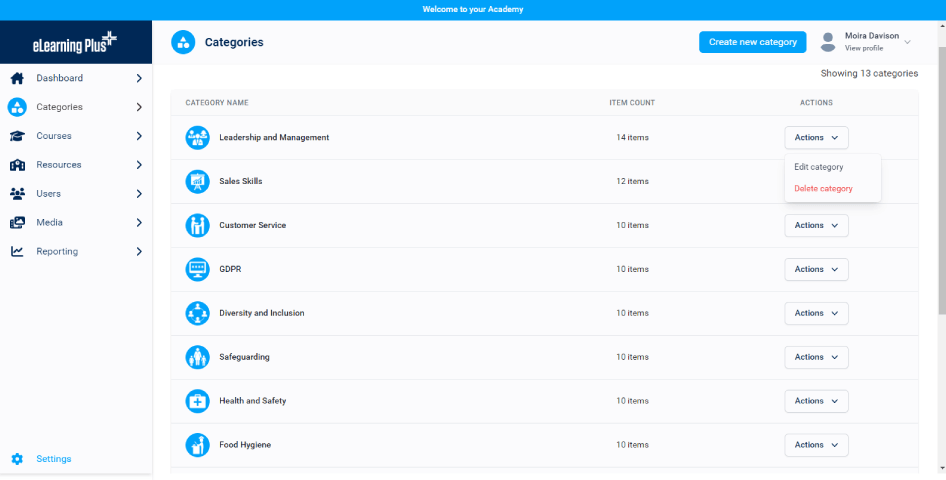Viewport: 946px width, 480px height.
Task: Choose Delete category from the open menu
Action: pos(823,188)
